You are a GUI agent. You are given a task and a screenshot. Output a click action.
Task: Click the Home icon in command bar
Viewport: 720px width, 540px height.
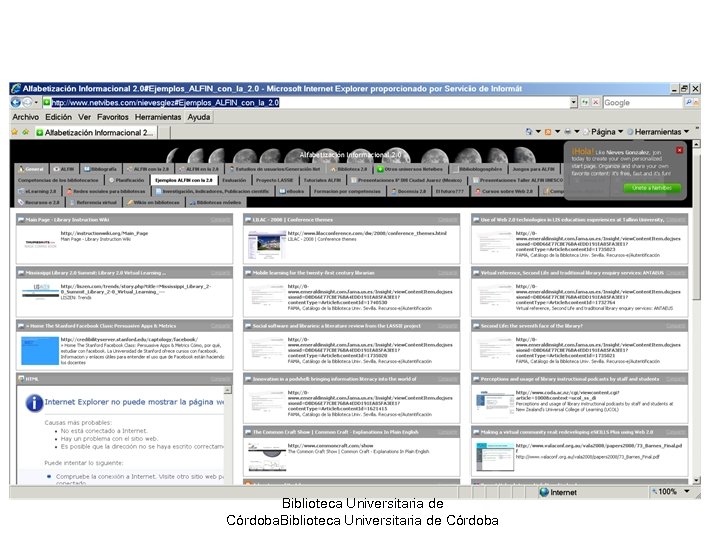tap(529, 132)
